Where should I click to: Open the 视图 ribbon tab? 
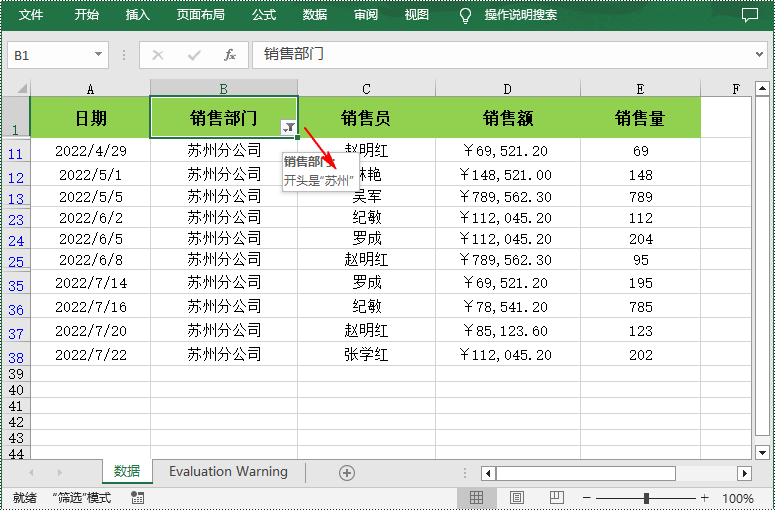pyautogui.click(x=417, y=15)
